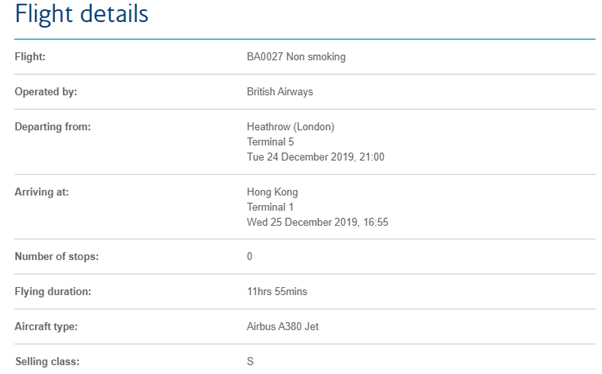The image size is (602, 374).
Task: Click departure date Tue 24 December 2019
Action: [301, 157]
